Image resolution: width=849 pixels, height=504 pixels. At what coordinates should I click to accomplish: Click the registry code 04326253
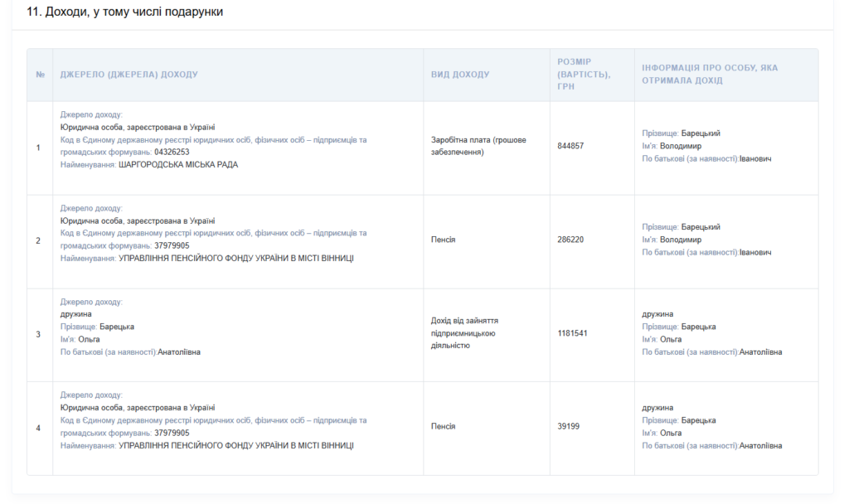[x=172, y=153]
